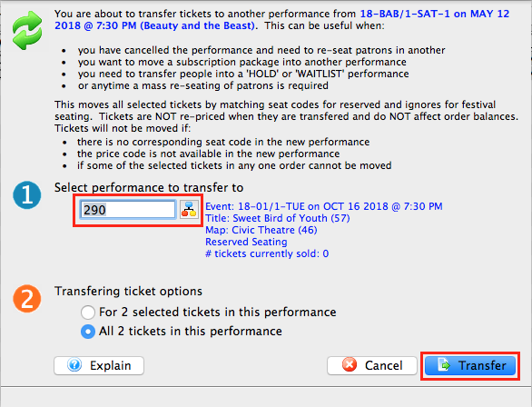Click the performance number field containing 290
This screenshot has width=532, height=407.
pos(128,210)
